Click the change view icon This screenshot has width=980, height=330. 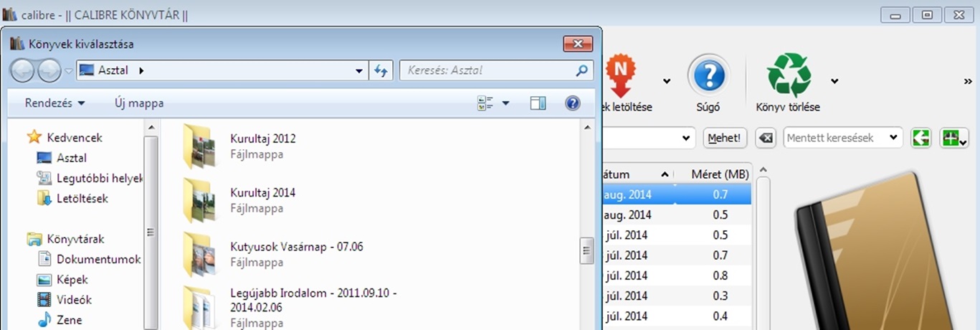click(485, 103)
